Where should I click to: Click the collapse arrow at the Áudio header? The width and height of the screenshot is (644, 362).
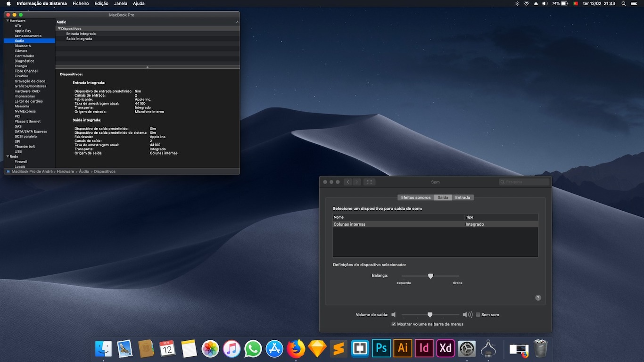tap(237, 22)
